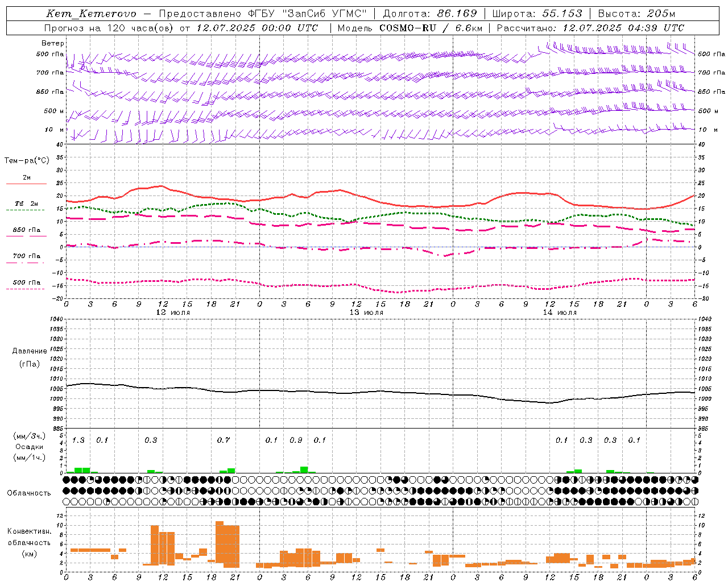Viewport: 728px width, 582px height.
Task: Click the "Тем-ра(°C)" temperature panel label
Action: (27, 161)
